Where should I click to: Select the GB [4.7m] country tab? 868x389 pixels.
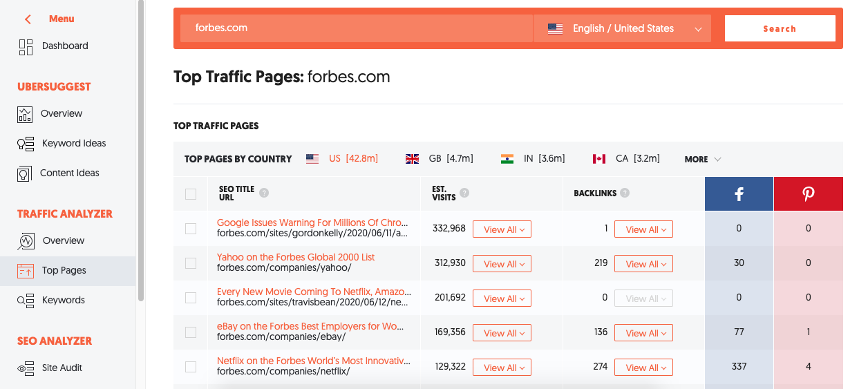click(440, 159)
